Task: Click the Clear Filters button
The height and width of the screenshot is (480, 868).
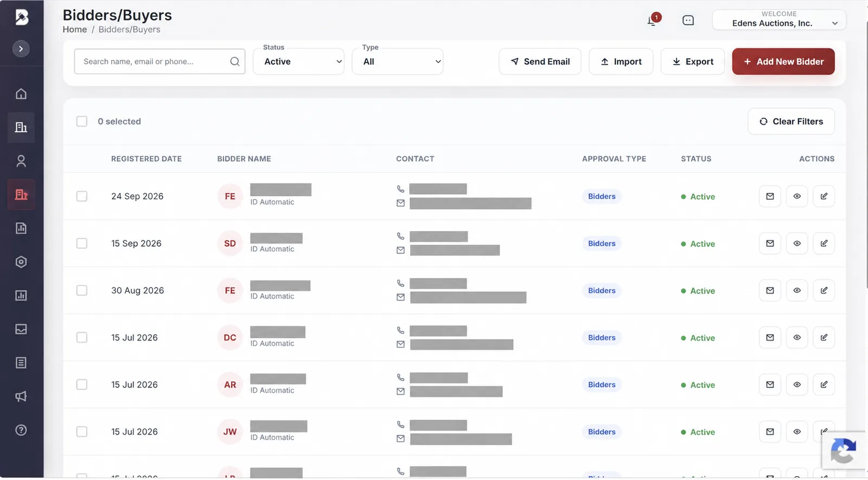Action: (791, 121)
